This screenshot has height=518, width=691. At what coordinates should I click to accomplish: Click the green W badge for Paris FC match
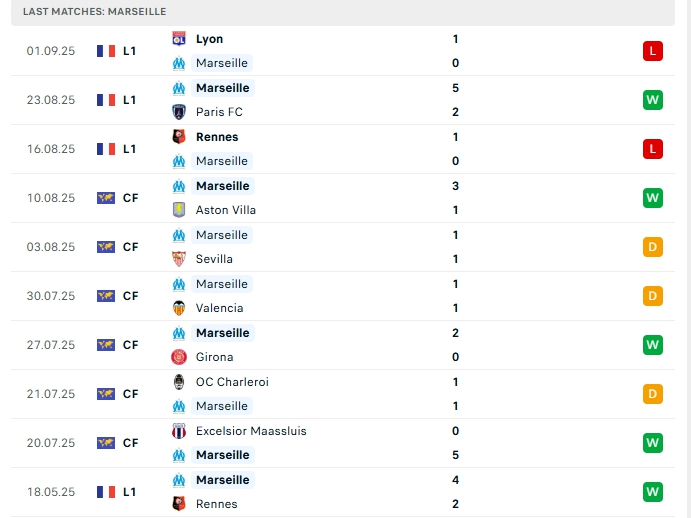click(652, 100)
